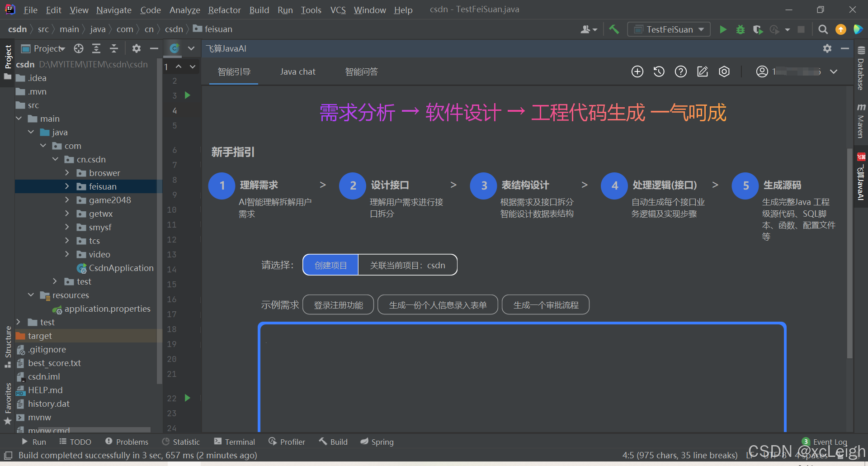Screen dimensions: 868x466
Task: Create a new session with the plus icon
Action: point(637,71)
